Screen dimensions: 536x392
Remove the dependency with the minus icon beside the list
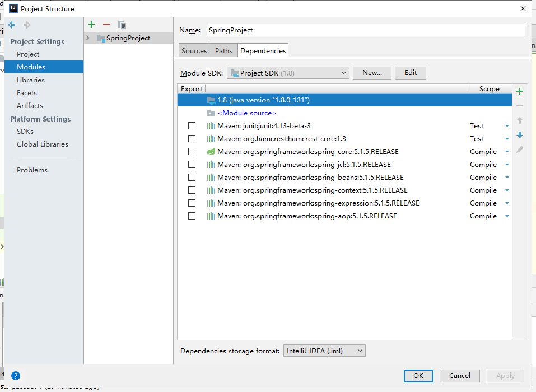(520, 106)
